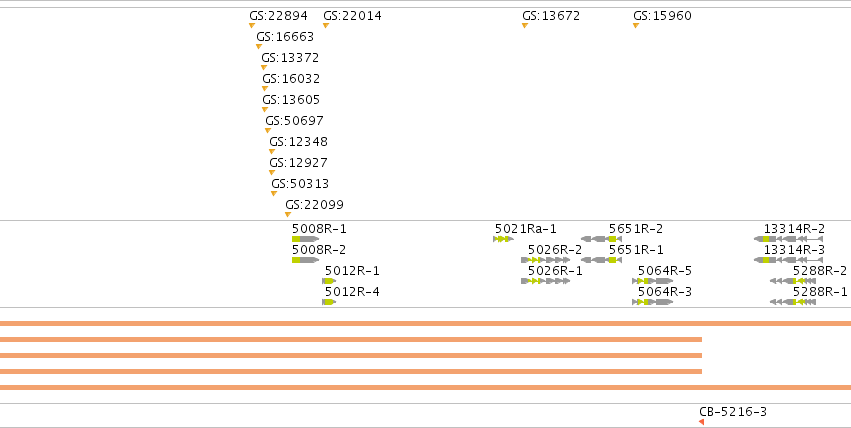
Task: Click the 5012R-4 transcript glyph
Action: tap(329, 302)
